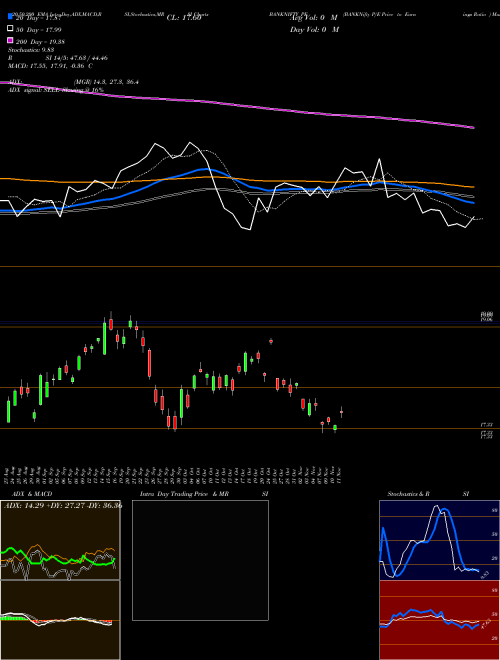Click the 'Avg Vol: 0 M' label

click(314, 18)
